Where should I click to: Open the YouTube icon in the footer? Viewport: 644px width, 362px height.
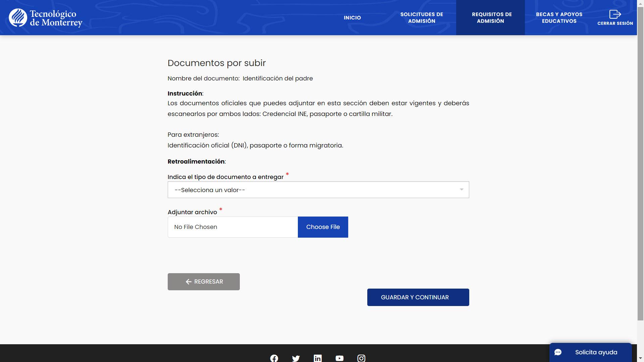point(339,358)
